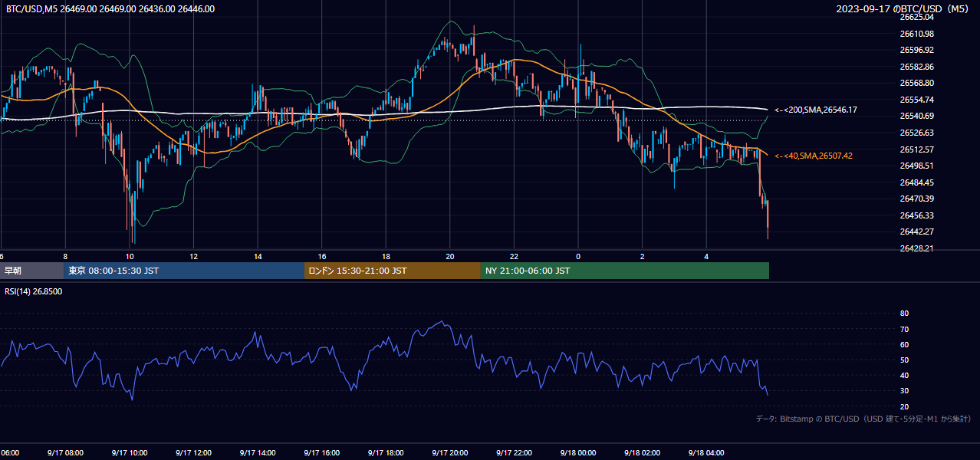This screenshot has width=980, height=460.
Task: Click the 9/18 00:00 time axis label
Action: 578,453
